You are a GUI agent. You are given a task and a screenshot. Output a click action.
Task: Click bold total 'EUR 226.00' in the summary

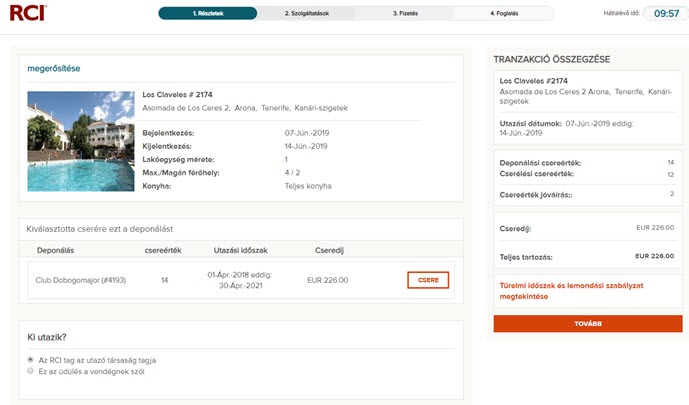pos(654,256)
